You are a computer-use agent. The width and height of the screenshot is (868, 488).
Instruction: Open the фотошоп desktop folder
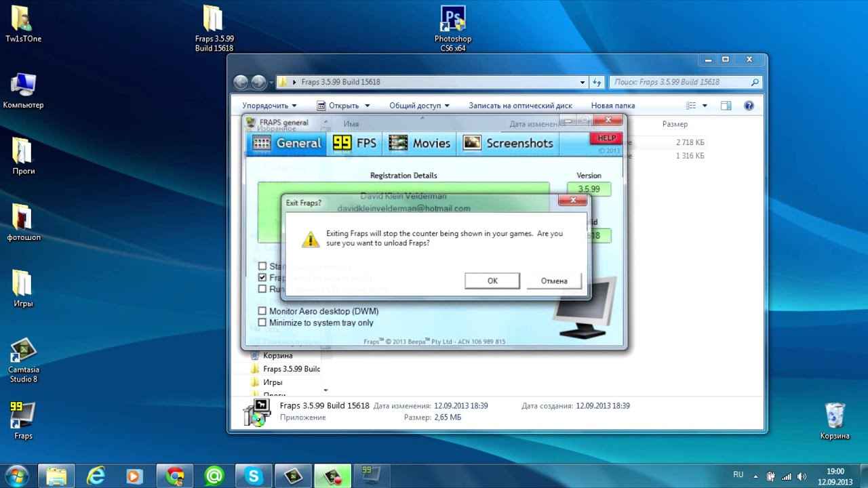tap(23, 222)
